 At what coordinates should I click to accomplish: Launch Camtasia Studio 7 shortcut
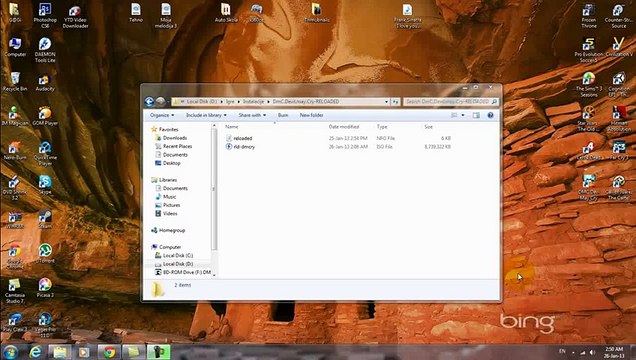pos(15,291)
